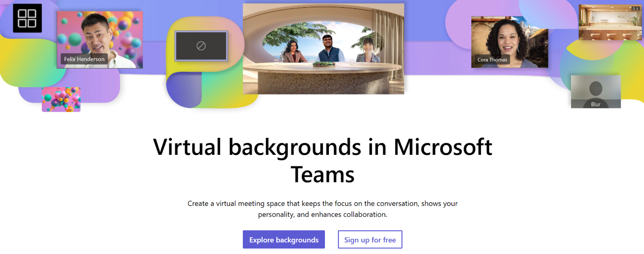
Task: Open Felix Henderson's video tile
Action: 100,40
